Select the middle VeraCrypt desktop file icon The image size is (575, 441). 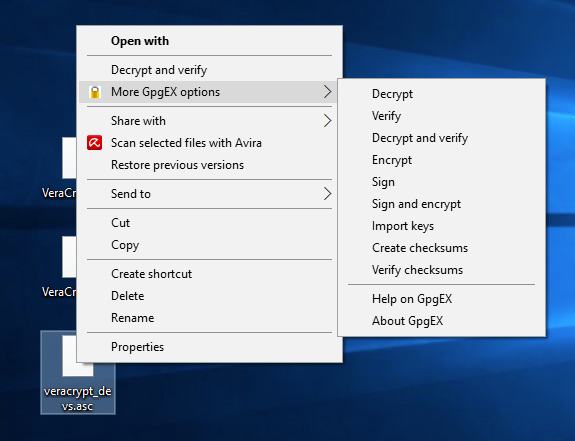coord(69,257)
